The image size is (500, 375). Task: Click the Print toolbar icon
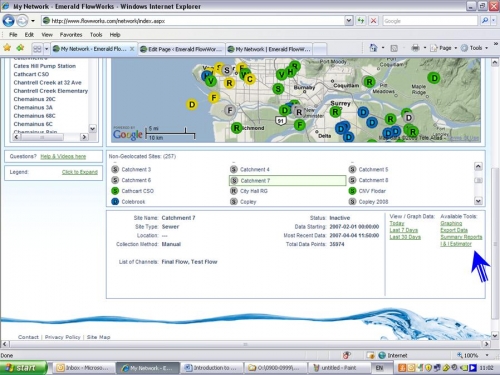(x=415, y=48)
